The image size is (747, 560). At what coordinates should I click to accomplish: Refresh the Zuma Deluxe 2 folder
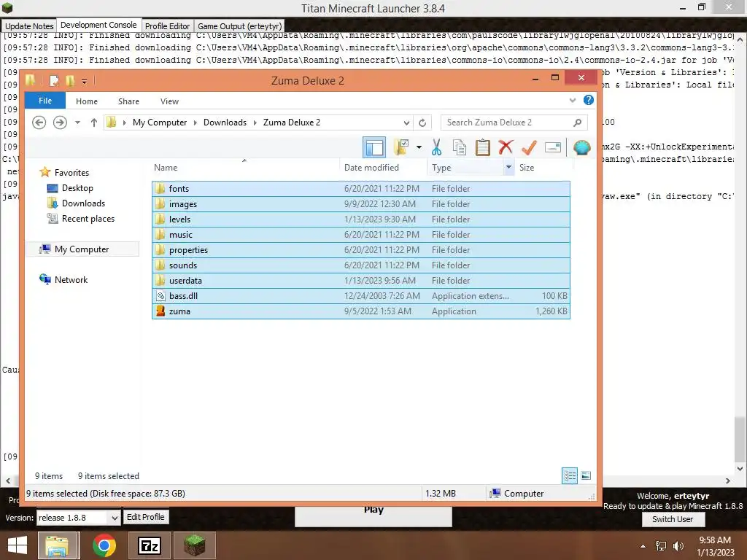(422, 122)
